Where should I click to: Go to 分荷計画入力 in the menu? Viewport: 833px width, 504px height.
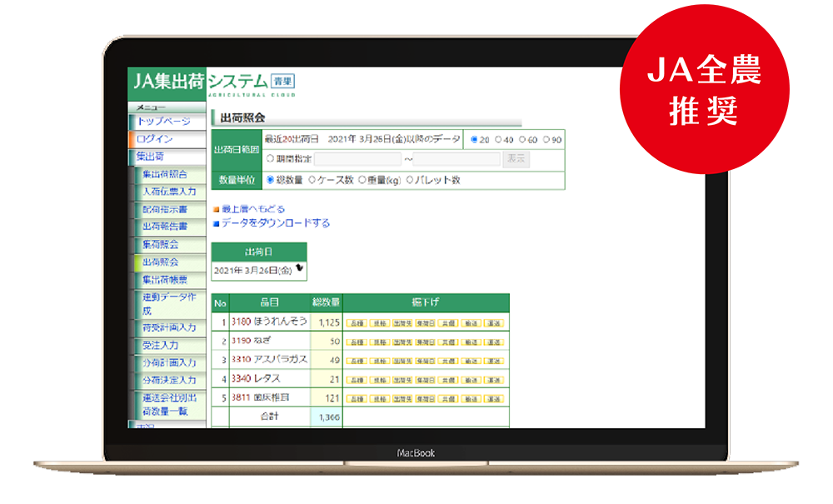[169, 362]
